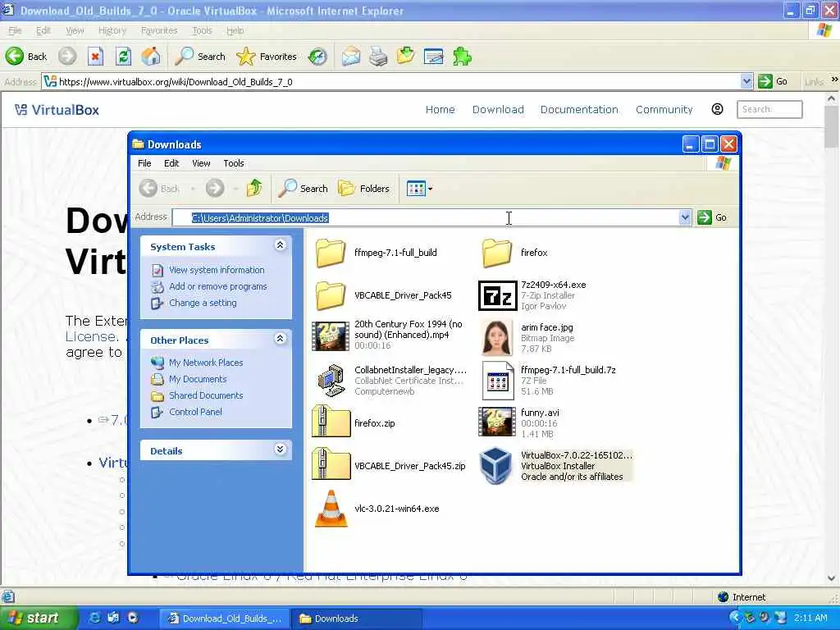Open the Favorites menu in Internet Explorer

tap(159, 30)
